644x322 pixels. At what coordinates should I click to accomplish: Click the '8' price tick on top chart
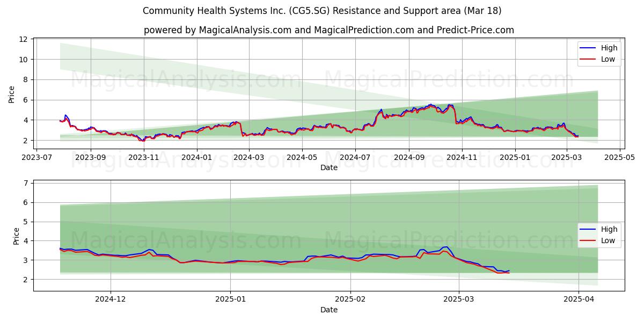tap(26, 79)
